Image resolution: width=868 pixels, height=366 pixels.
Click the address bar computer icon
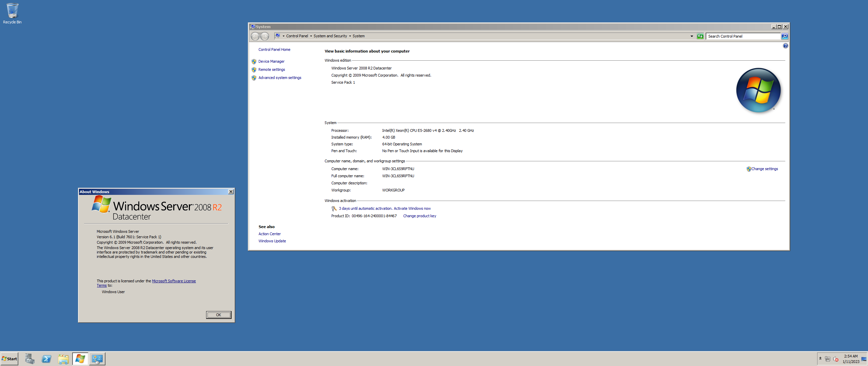pos(277,36)
